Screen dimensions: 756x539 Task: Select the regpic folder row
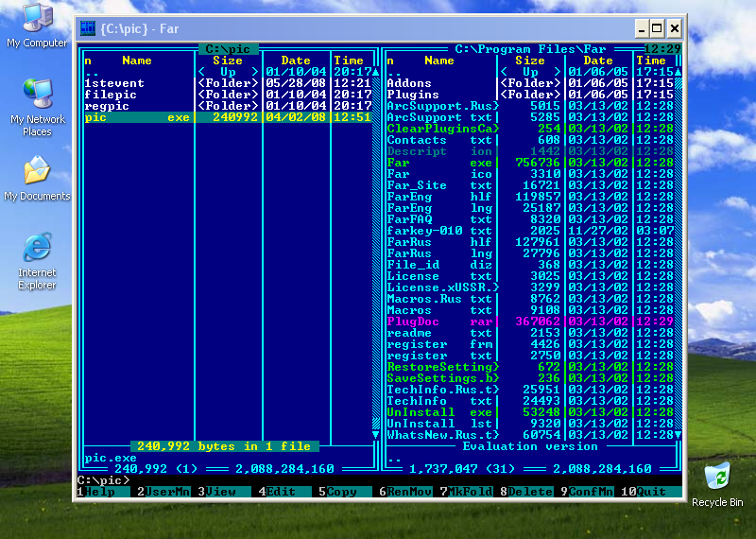pos(228,106)
